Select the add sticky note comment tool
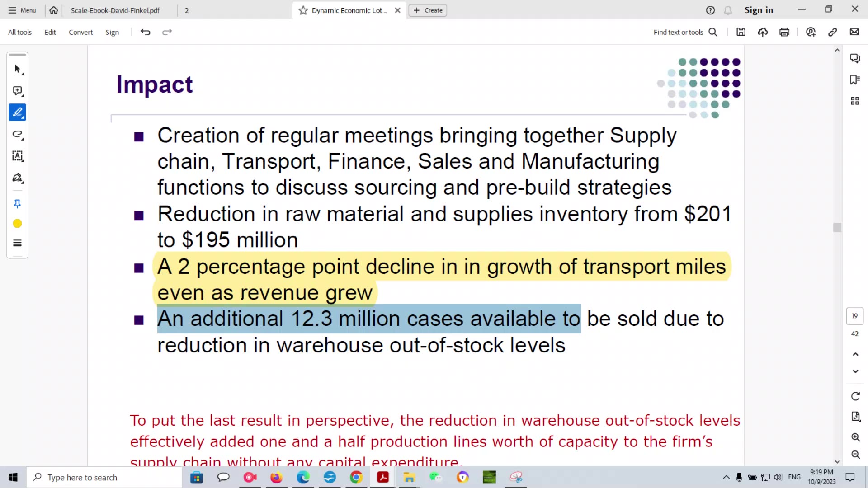This screenshot has height=488, width=868. [17, 91]
